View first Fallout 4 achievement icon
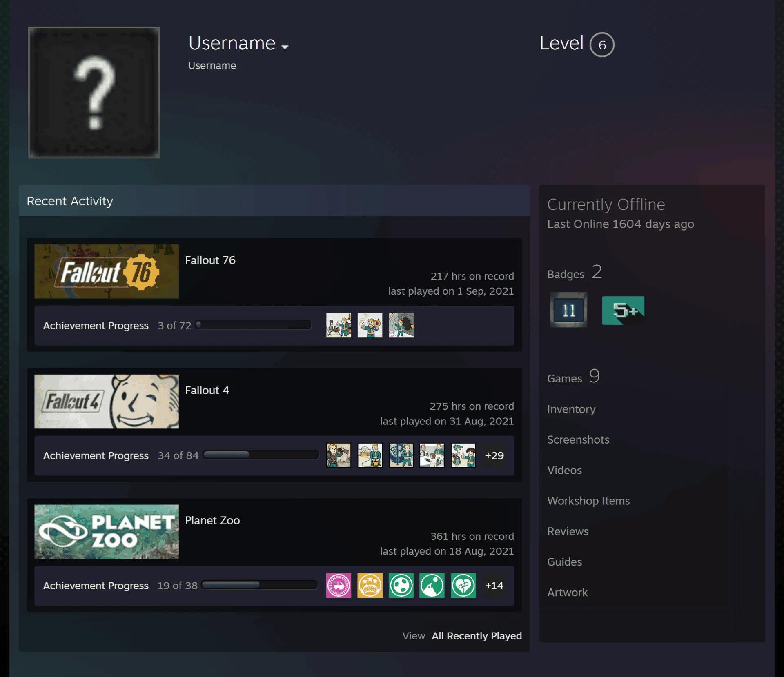The height and width of the screenshot is (677, 784). [x=339, y=455]
